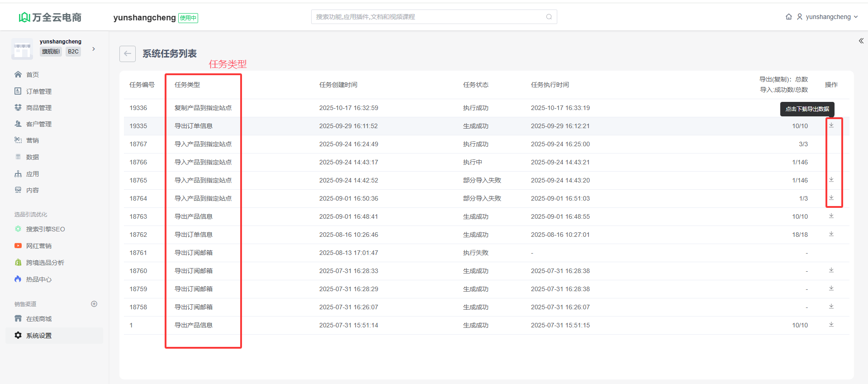Open the yunshangcheng account dropdown
868x384 pixels.
click(x=828, y=17)
